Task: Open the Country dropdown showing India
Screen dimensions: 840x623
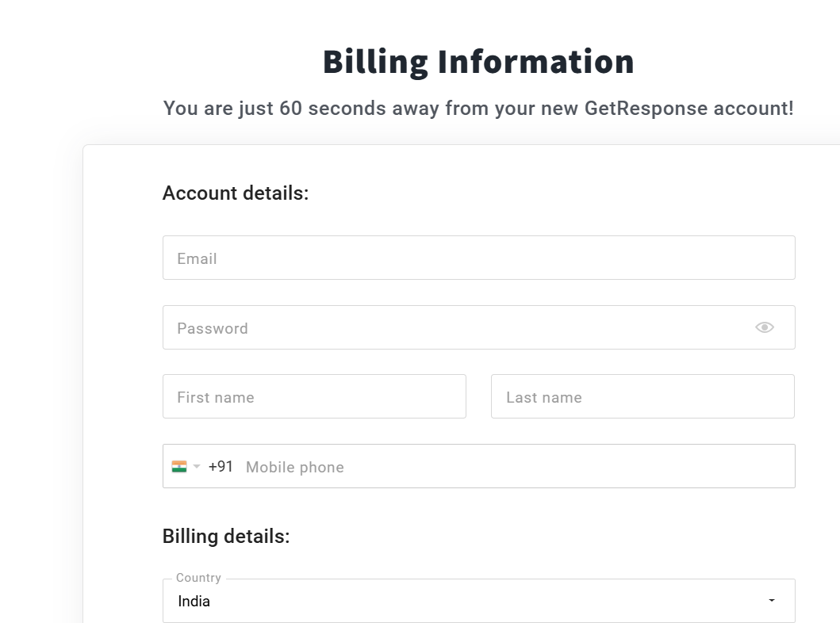Action: point(468,602)
